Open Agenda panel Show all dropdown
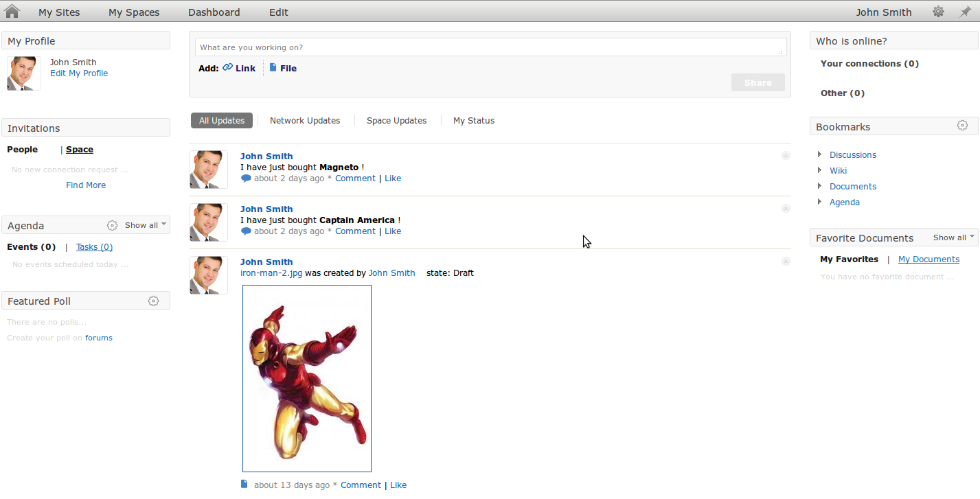 tap(146, 225)
